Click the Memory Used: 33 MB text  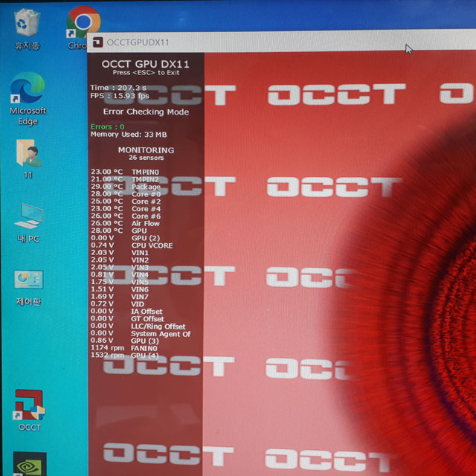point(129,134)
